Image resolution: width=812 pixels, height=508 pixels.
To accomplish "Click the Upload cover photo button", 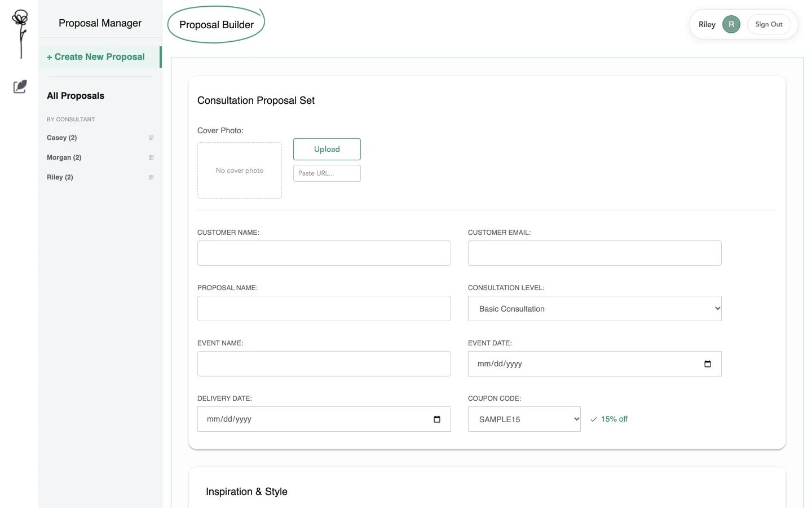I will 327,149.
